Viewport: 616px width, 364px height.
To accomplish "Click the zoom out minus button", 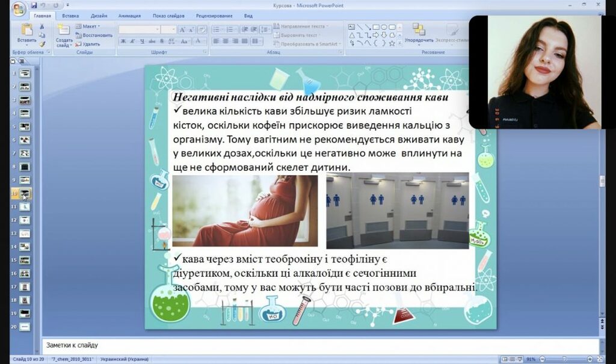I will (542, 359).
